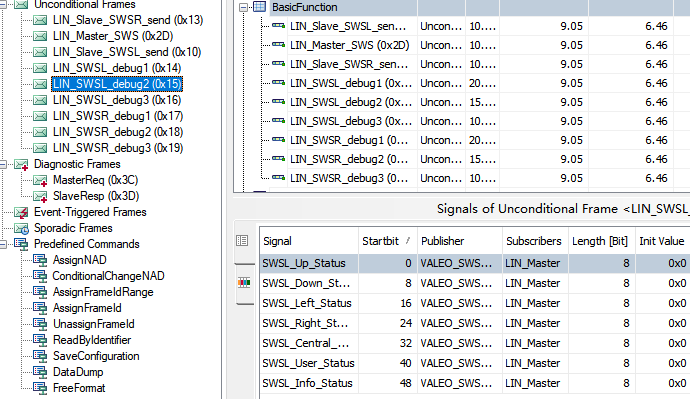Click Diagnostic Frames folder icon
Viewport: 690px width, 399px height.
[x=21, y=165]
